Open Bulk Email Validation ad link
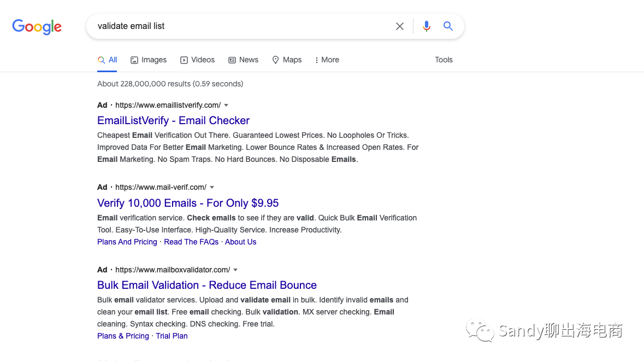644x361 pixels. point(207,285)
